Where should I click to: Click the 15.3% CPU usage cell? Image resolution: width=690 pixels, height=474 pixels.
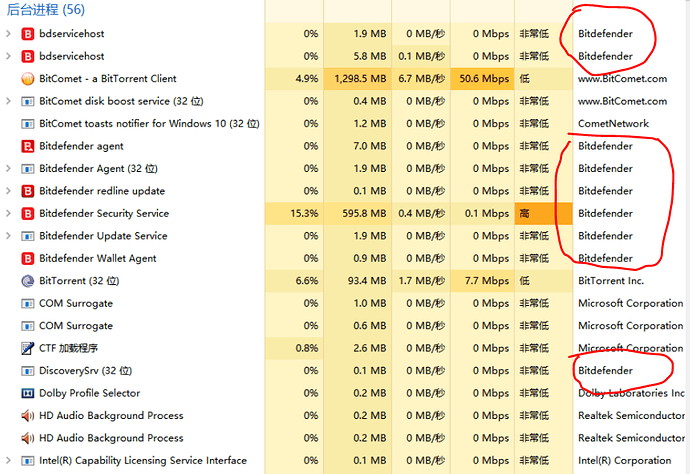[x=294, y=213]
